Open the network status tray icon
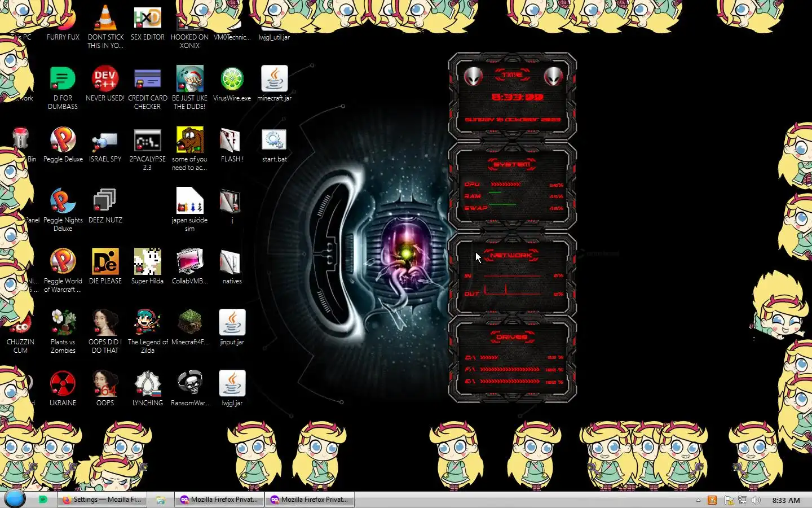This screenshot has height=508, width=812. (743, 500)
